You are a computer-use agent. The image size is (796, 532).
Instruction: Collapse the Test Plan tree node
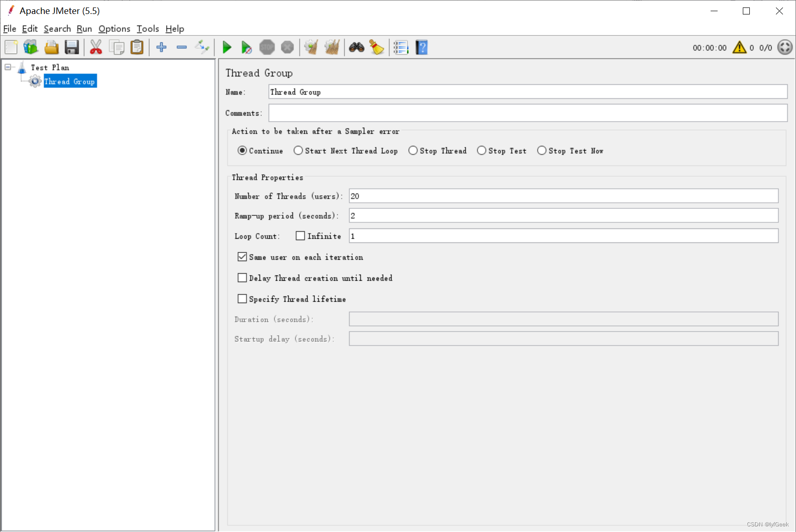coord(8,67)
